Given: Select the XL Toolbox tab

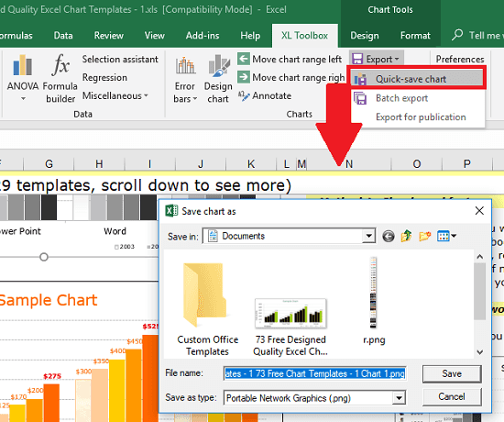Looking at the screenshot, I should click(x=305, y=36).
